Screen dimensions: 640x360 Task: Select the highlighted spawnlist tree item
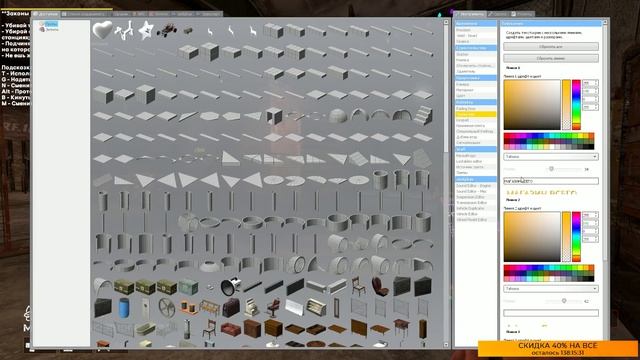[x=51, y=24]
